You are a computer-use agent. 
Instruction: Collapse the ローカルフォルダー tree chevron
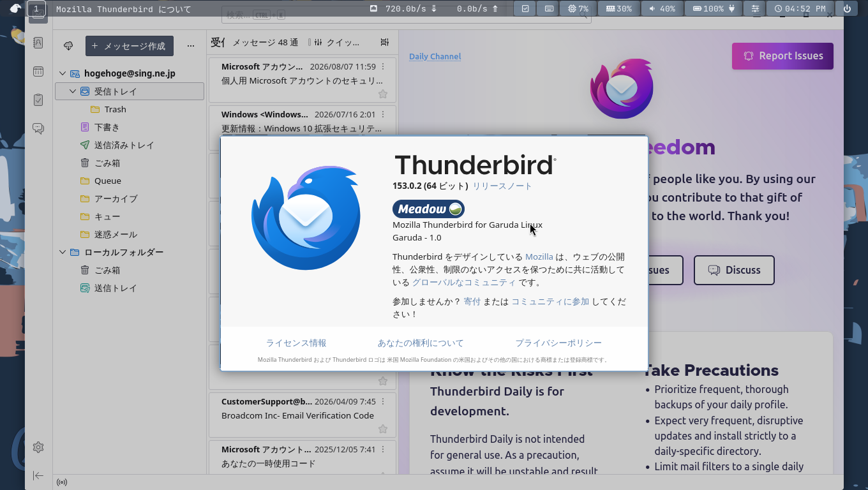pyautogui.click(x=63, y=252)
